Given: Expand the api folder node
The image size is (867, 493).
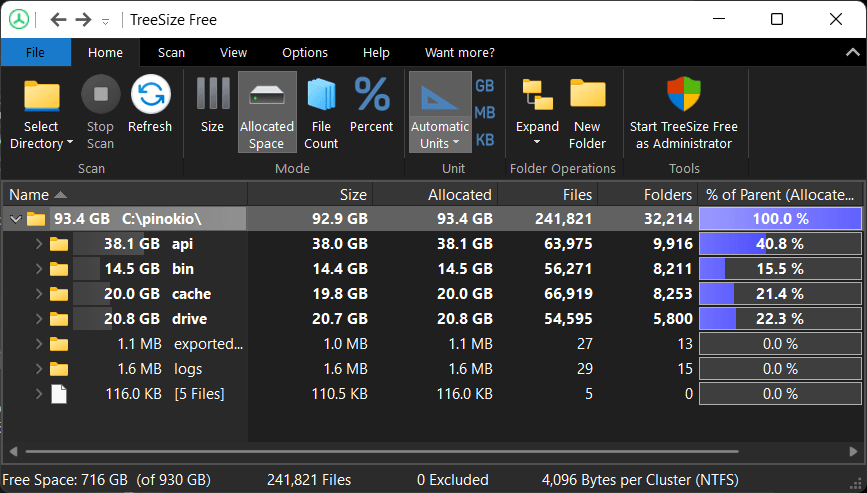Looking at the screenshot, I should [x=39, y=244].
